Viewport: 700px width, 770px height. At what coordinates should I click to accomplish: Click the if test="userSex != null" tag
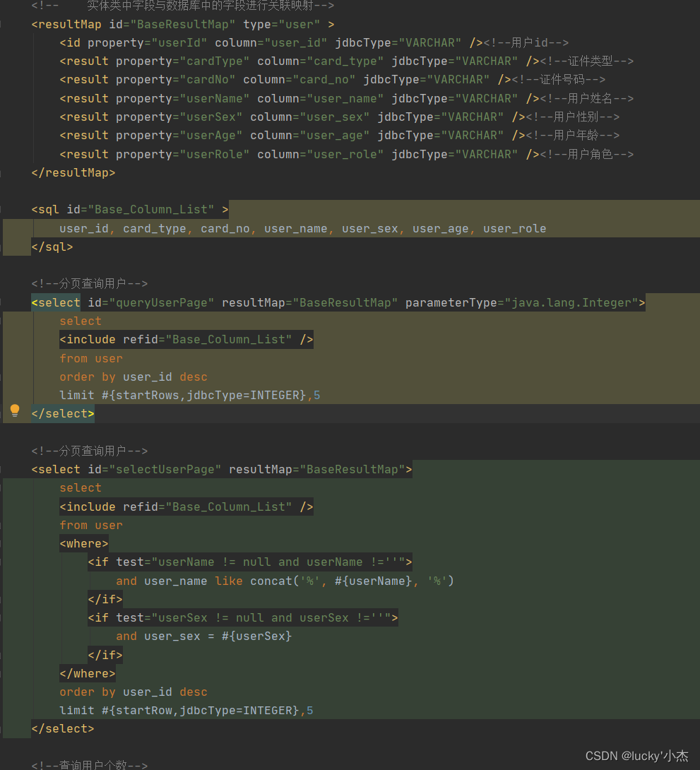(242, 618)
